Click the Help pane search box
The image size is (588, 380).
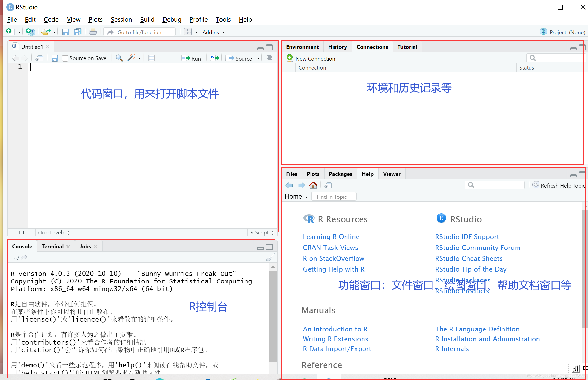click(494, 185)
